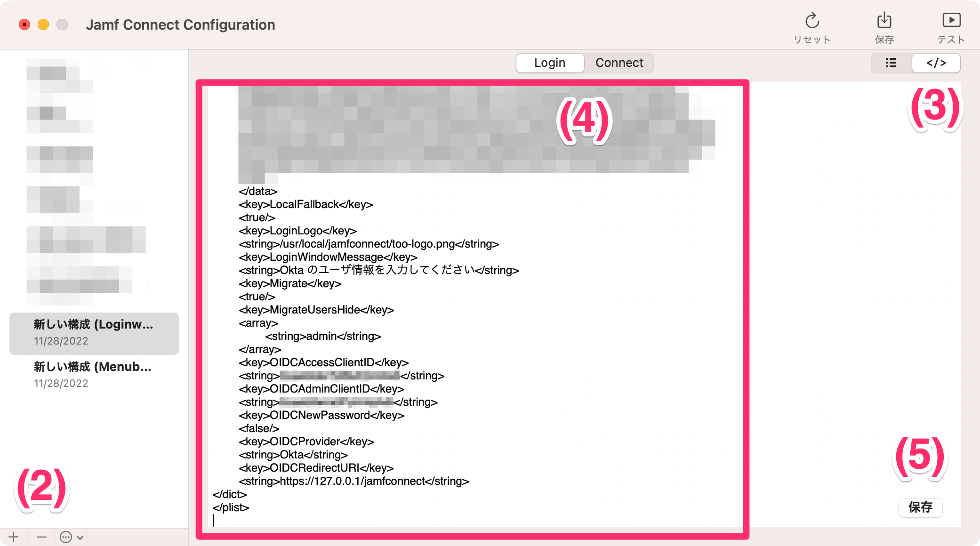Image resolution: width=980 pixels, height=546 pixels.
Task: Select 新しい構成 (Menub... configuration
Action: 94,375
